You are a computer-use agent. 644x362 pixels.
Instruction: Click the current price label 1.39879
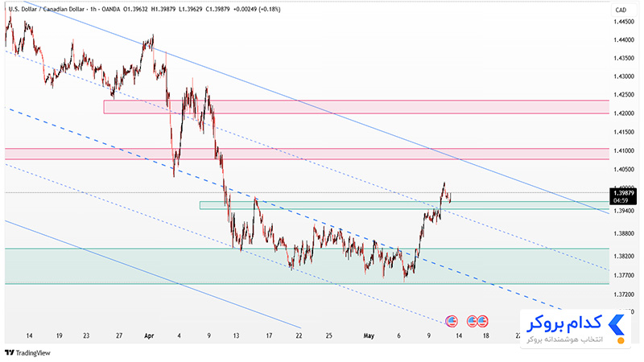623,193
